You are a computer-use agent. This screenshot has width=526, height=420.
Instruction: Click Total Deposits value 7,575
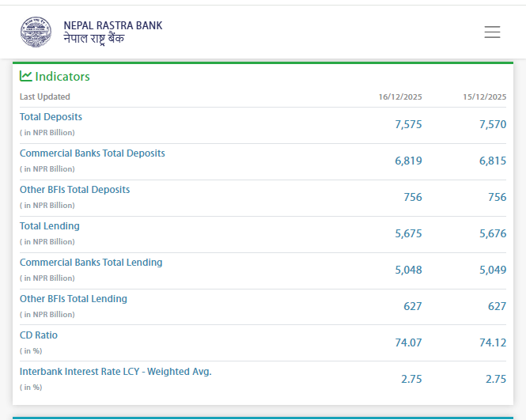coord(408,124)
